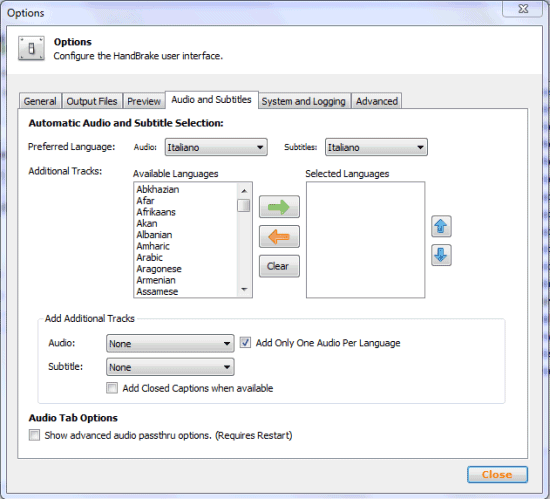This screenshot has height=499, width=550.
Task: Open the System and Logging tab
Action: coord(304,101)
